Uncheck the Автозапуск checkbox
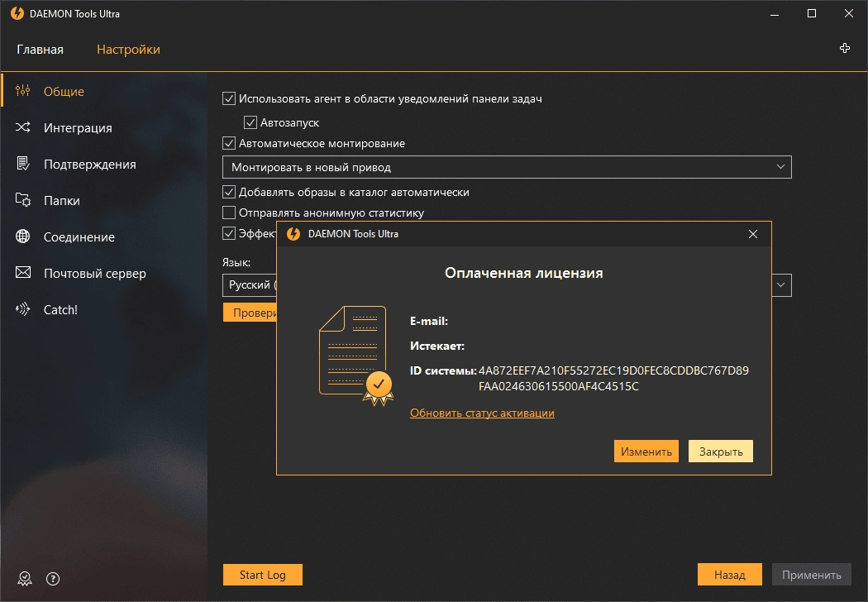 pyautogui.click(x=250, y=122)
